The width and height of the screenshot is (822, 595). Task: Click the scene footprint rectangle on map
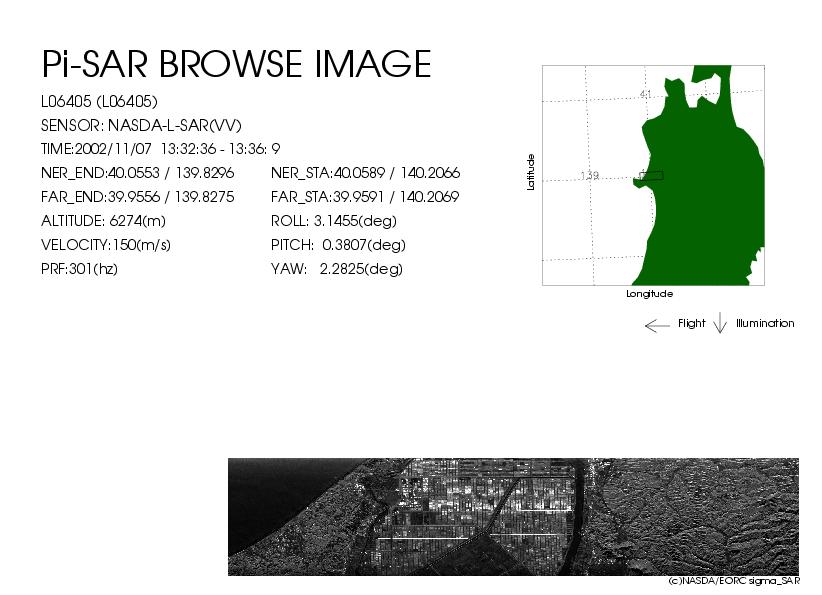click(x=652, y=176)
